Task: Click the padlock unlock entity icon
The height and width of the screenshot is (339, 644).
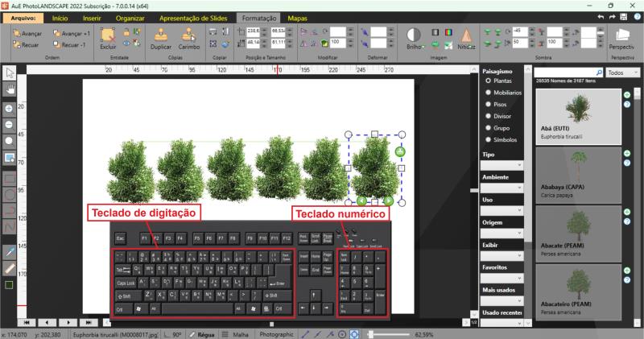Action: point(126,32)
